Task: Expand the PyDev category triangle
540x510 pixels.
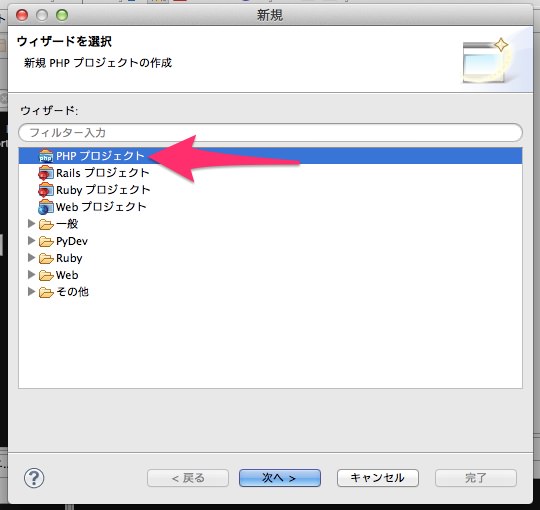Action: [31, 241]
